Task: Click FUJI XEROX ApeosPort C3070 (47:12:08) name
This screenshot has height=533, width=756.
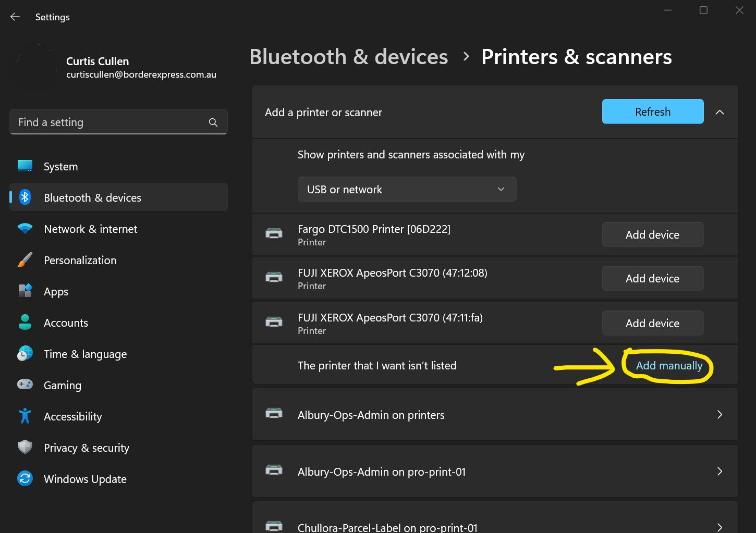Action: tap(393, 272)
